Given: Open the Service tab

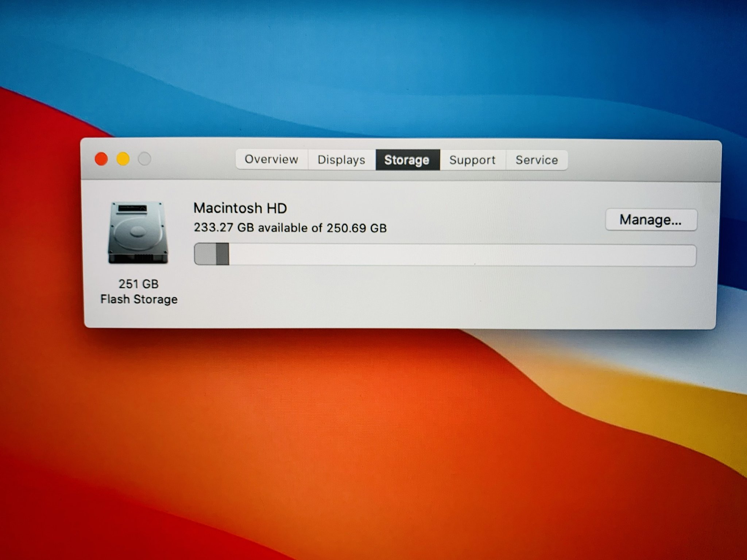Looking at the screenshot, I should (x=537, y=160).
